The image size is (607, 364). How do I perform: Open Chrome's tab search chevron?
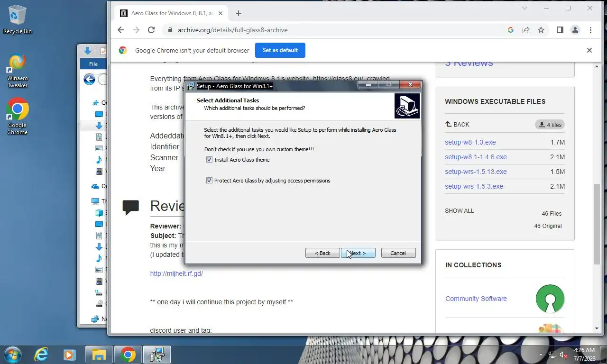click(524, 8)
